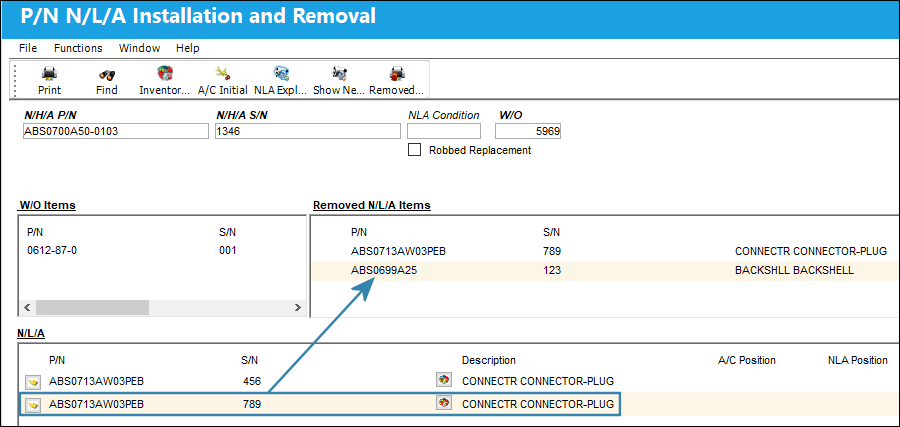Screen dimensions: 900x427
Task: Select N/L/A row with S/N 789
Action: coord(459,404)
